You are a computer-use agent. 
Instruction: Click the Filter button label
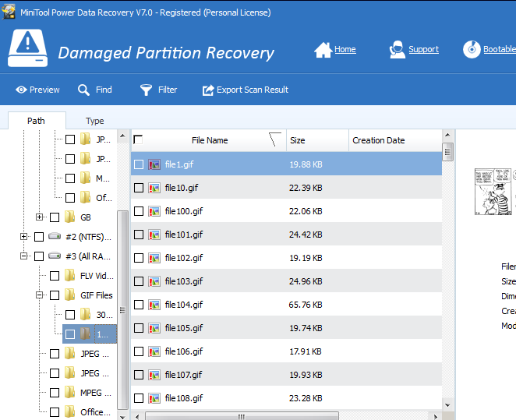(x=168, y=90)
